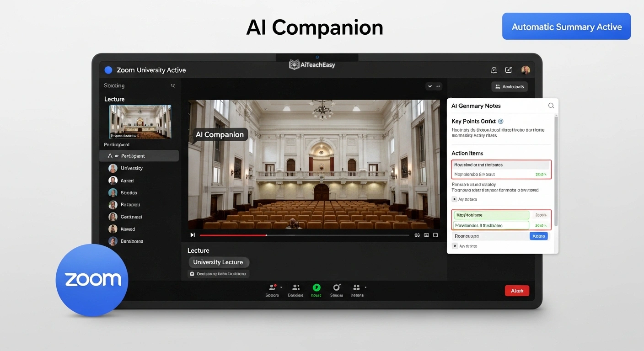Click the AI Genmary Notes title
644x351 pixels.
pos(476,106)
